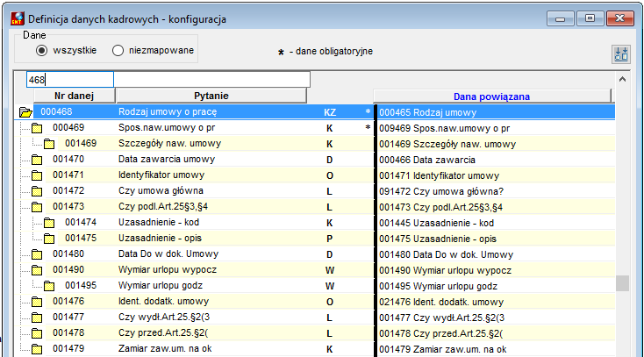
Task: Click folder icon of row 001477
Action: tap(37, 318)
